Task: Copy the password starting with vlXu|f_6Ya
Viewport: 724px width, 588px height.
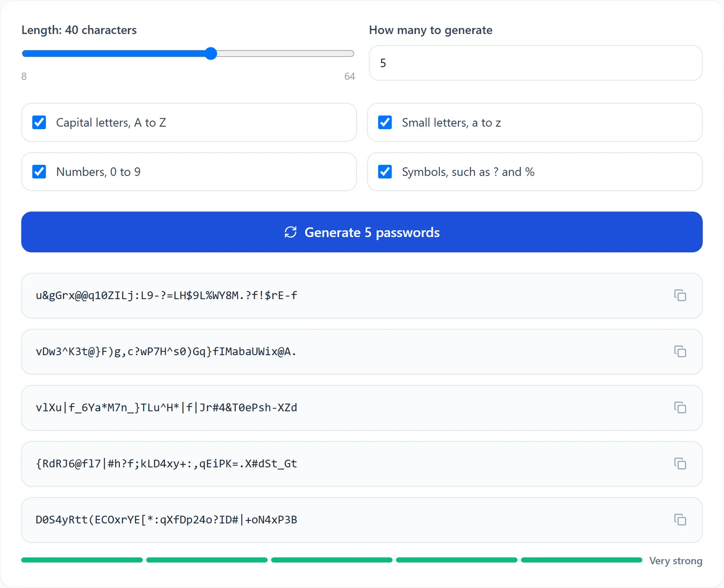Action: click(680, 407)
